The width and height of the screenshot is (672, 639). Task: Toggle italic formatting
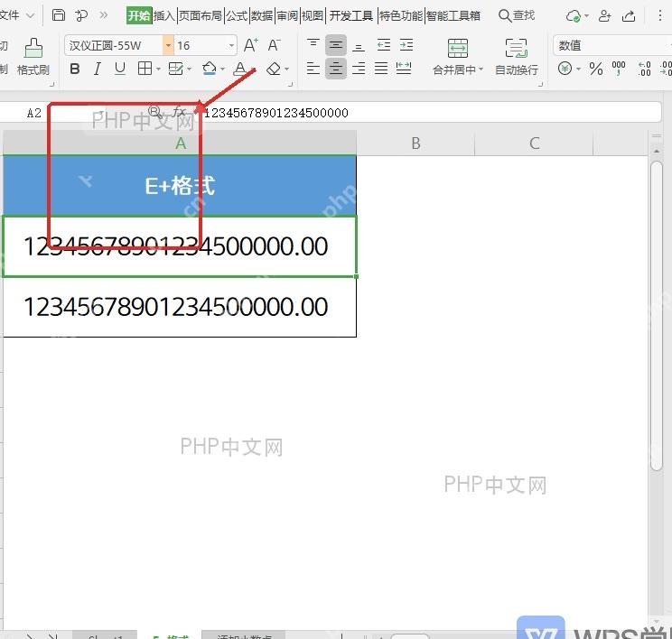[x=98, y=69]
